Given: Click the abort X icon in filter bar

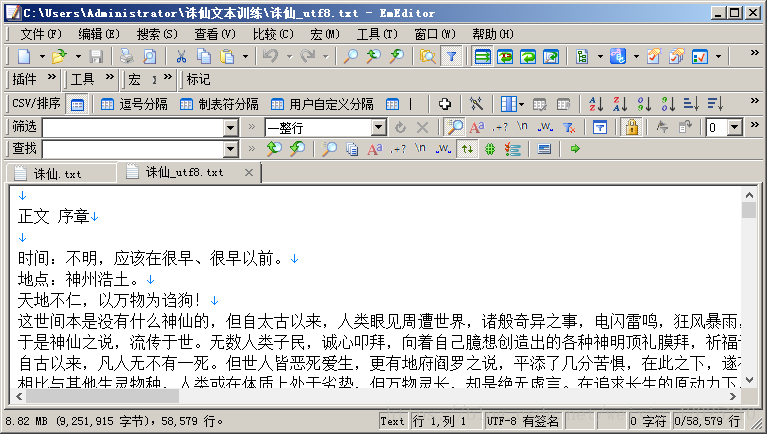Looking at the screenshot, I should [x=422, y=128].
